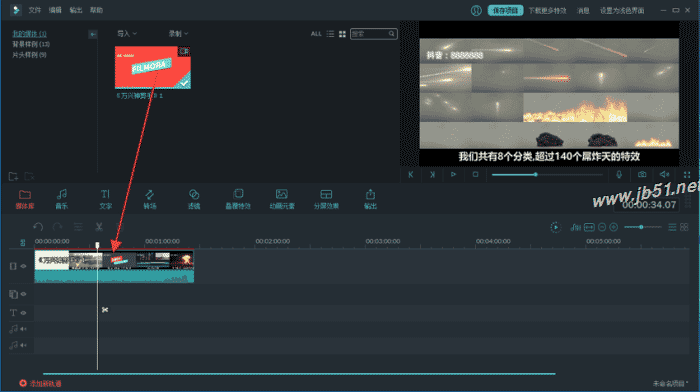This screenshot has height=392, width=700.
Task: Switch to the 文字 (Text) tab
Action: pyautogui.click(x=105, y=199)
